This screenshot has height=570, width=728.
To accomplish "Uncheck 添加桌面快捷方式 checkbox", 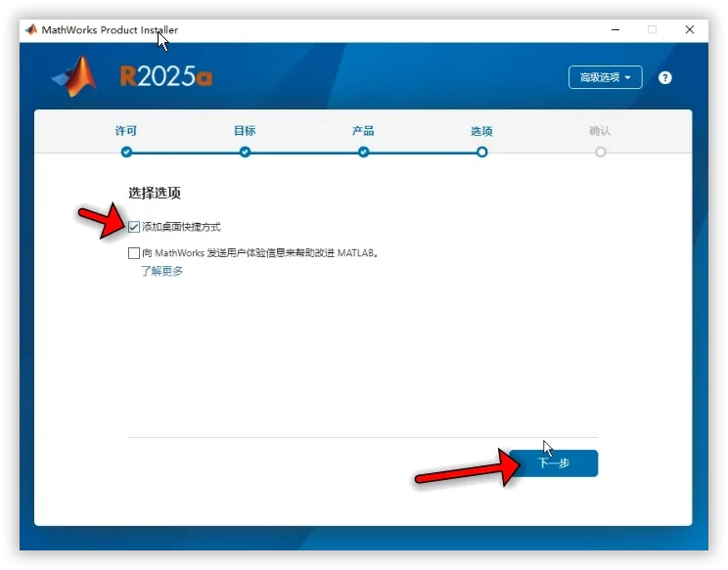I will (x=134, y=227).
